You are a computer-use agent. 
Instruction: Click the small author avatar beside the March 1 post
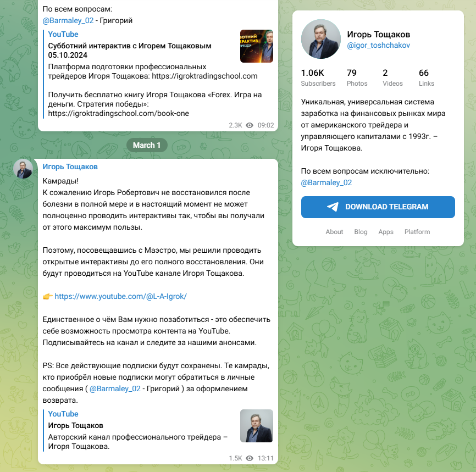pos(23,169)
